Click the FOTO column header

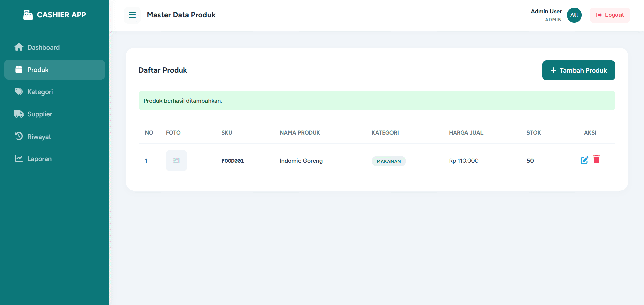tap(173, 132)
